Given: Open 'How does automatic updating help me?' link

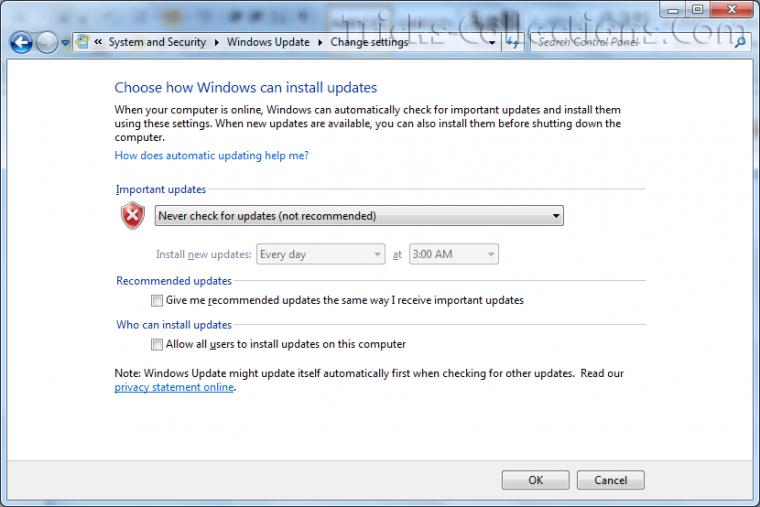Looking at the screenshot, I should [x=211, y=156].
